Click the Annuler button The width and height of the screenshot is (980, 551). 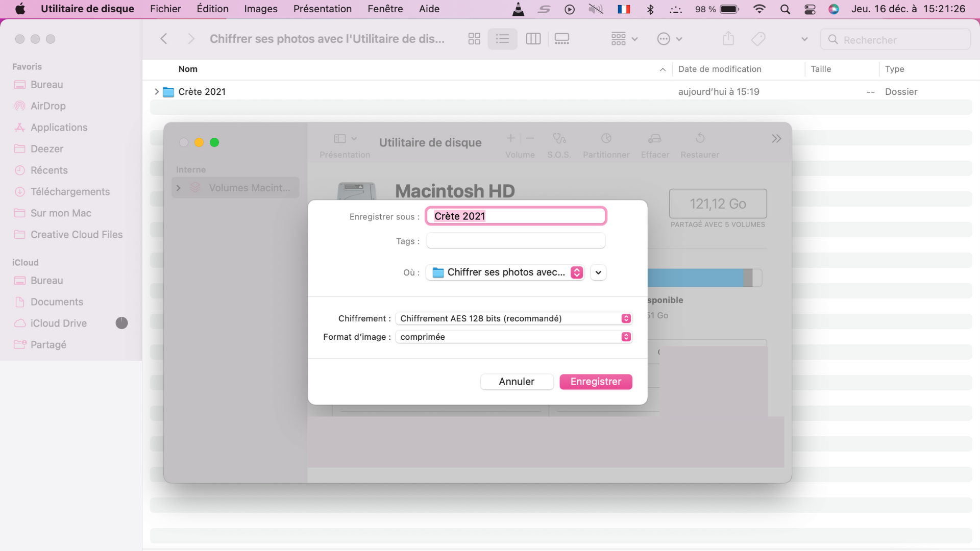517,382
